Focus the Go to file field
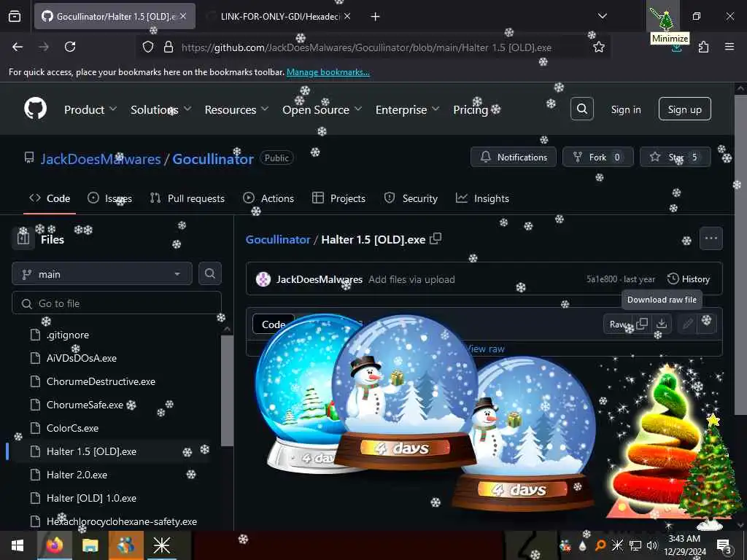This screenshot has width=747, height=560. pos(117,303)
